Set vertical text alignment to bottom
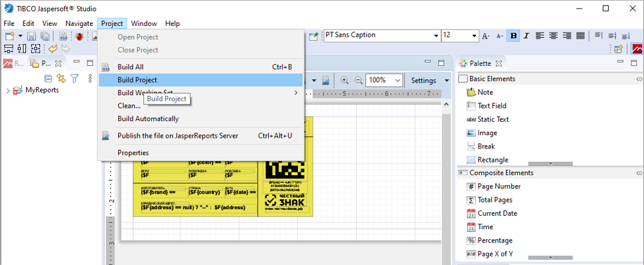Image resolution: width=644 pixels, height=265 pixels. pos(626,36)
